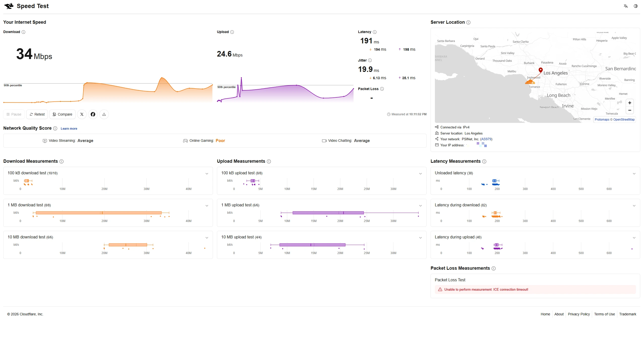Expand the 100 kB download test
Image resolution: width=644 pixels, height=357 pixels.
(207, 174)
